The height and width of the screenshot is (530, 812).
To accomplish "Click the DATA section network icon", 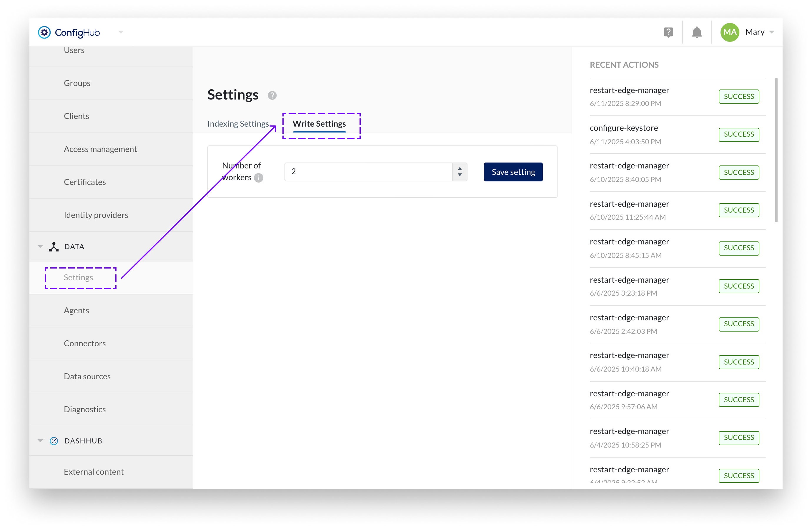I will pyautogui.click(x=54, y=246).
